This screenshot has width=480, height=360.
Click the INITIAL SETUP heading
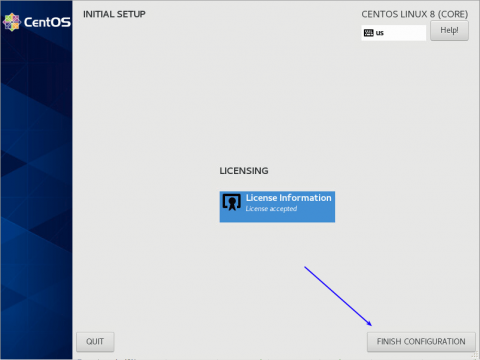click(x=114, y=14)
